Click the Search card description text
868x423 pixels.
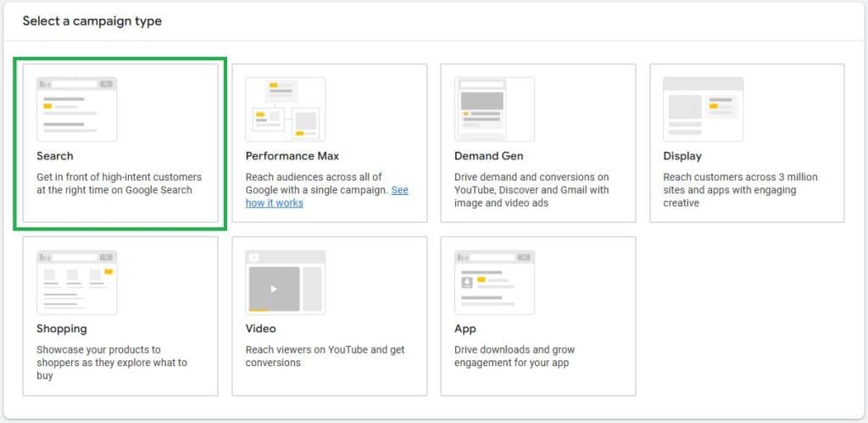pyautogui.click(x=119, y=184)
